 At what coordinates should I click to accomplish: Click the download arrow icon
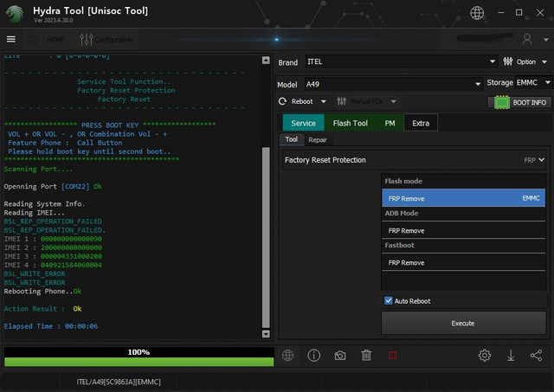511,356
